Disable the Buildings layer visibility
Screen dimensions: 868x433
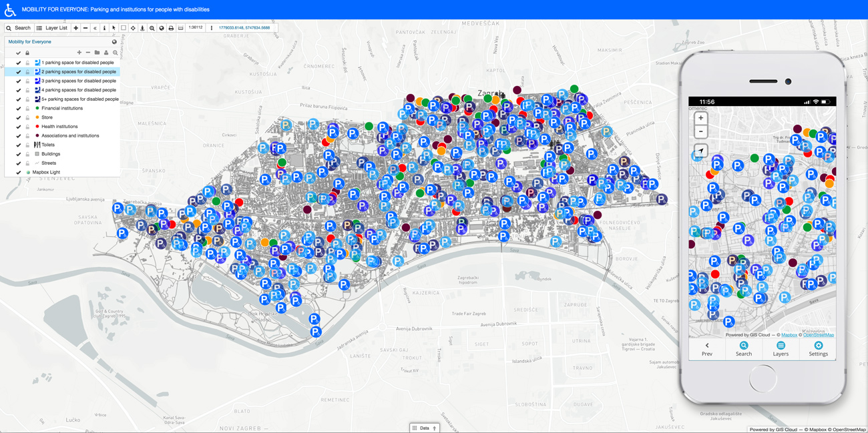coord(18,153)
